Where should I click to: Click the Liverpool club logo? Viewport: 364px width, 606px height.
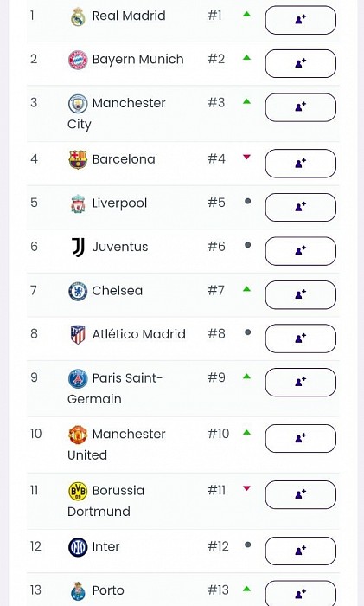point(78,203)
